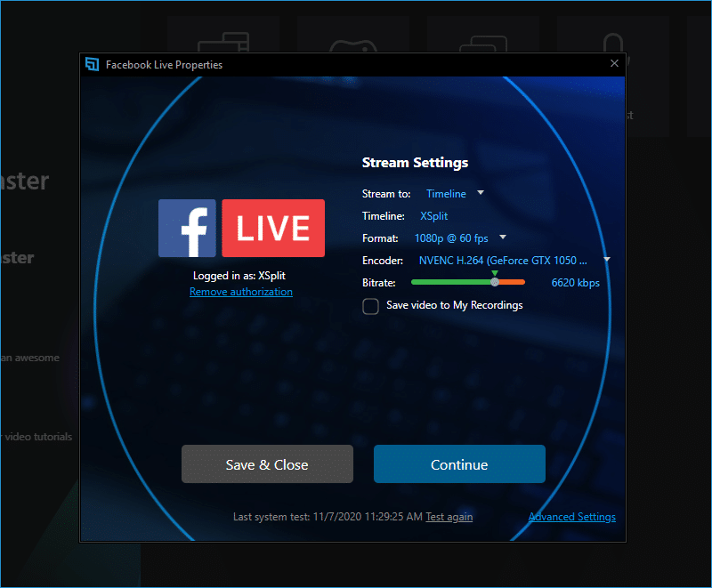Image resolution: width=712 pixels, height=588 pixels.
Task: Click the Bitrate slider handle
Action: pos(495,282)
